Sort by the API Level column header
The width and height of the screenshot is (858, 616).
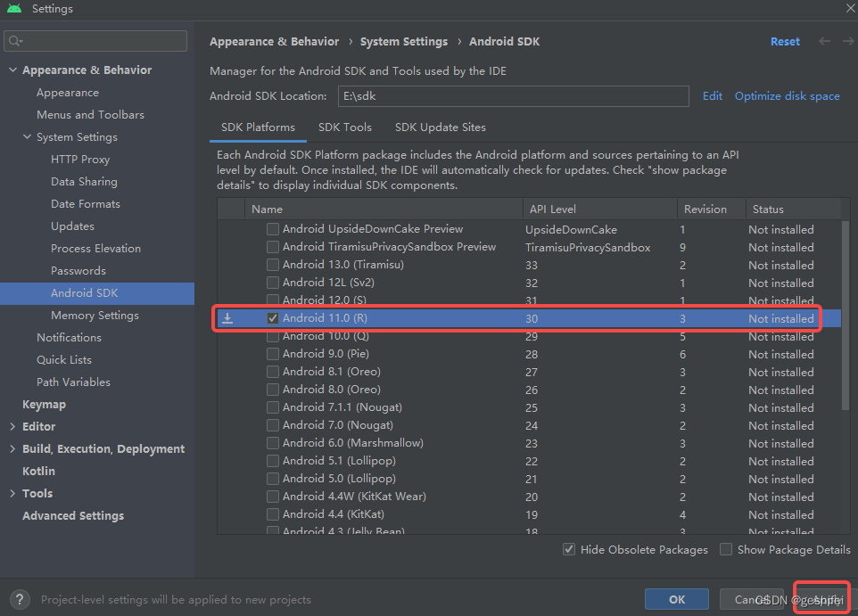(599, 209)
